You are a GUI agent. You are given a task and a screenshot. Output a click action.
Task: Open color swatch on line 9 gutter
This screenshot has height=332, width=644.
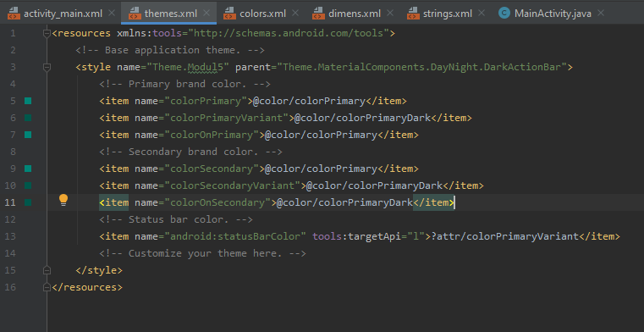(28, 169)
